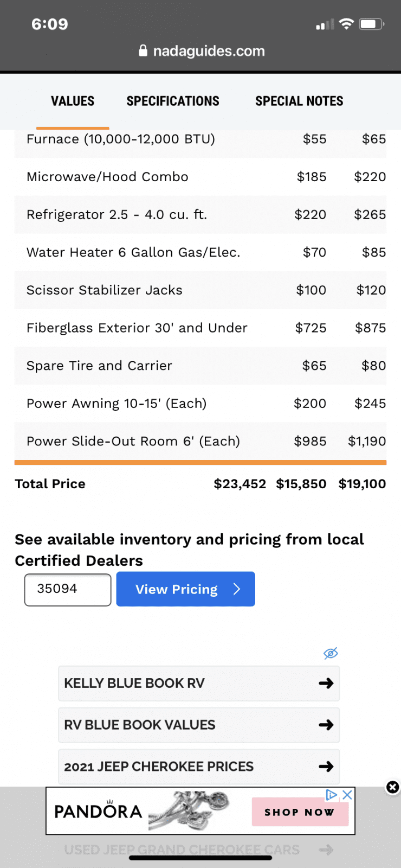The width and height of the screenshot is (401, 868).
Task: Tap the Wi-Fi status icon
Action: pos(346,24)
